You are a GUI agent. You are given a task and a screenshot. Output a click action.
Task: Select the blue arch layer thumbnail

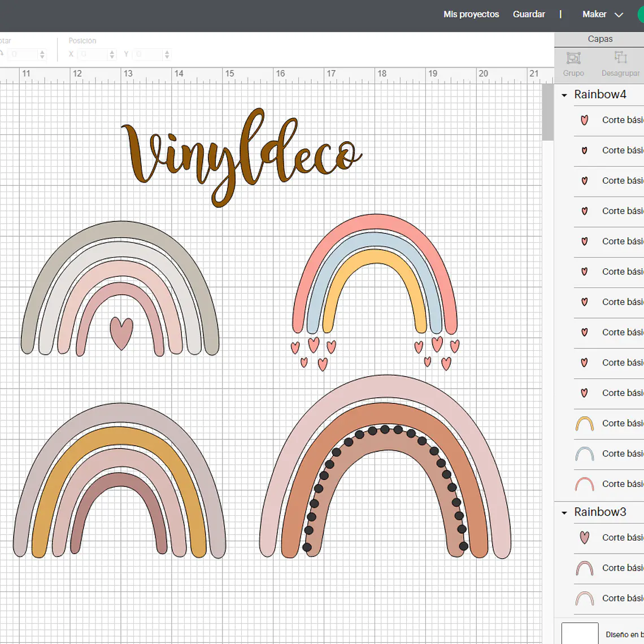[x=585, y=454]
